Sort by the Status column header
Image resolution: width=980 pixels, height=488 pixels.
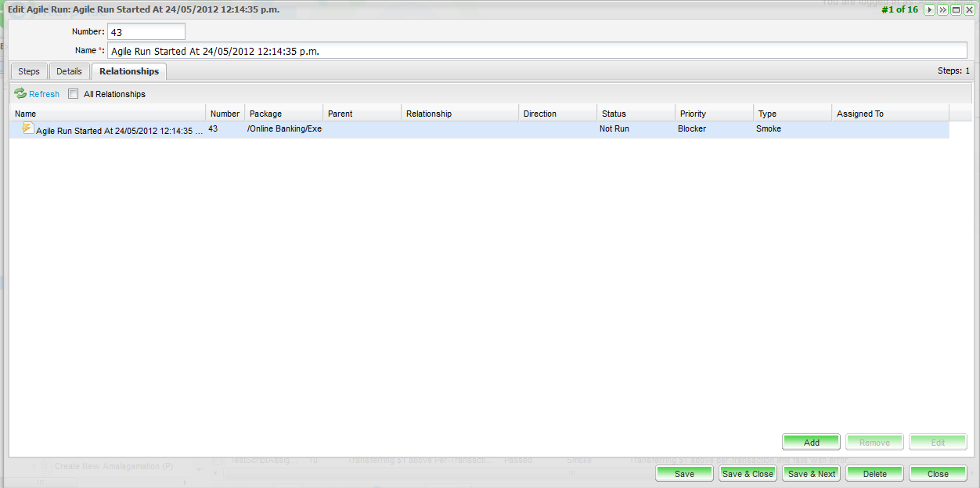635,114
